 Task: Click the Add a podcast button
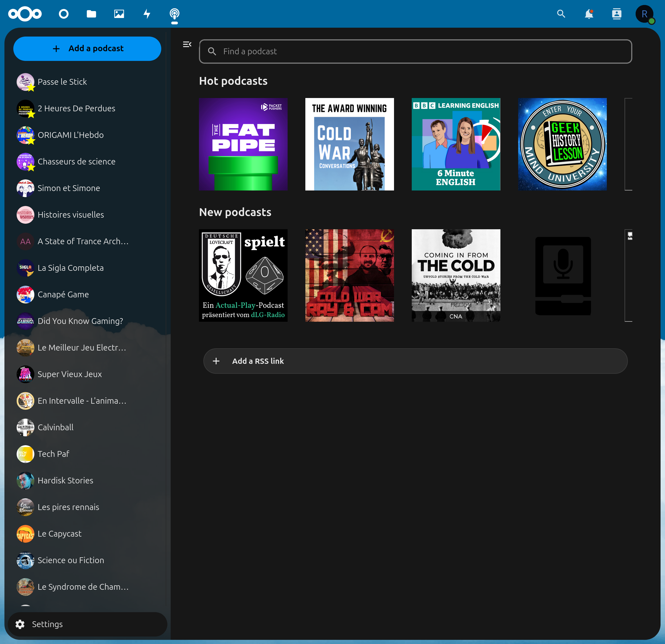coord(87,48)
